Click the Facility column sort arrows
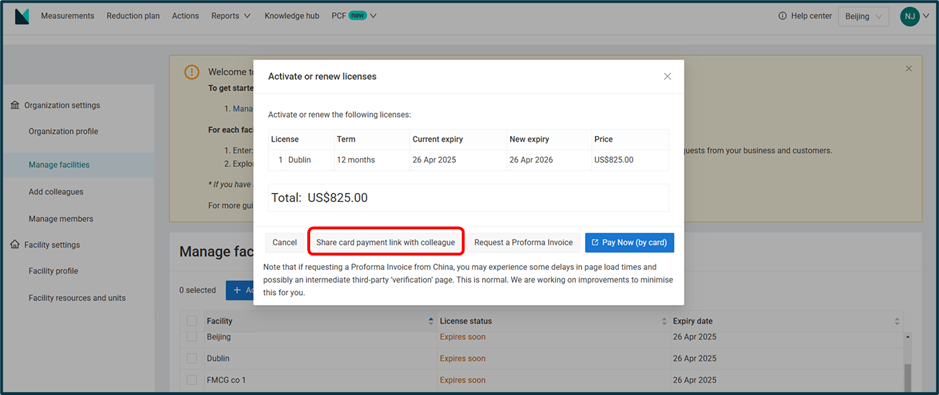 pyautogui.click(x=431, y=321)
